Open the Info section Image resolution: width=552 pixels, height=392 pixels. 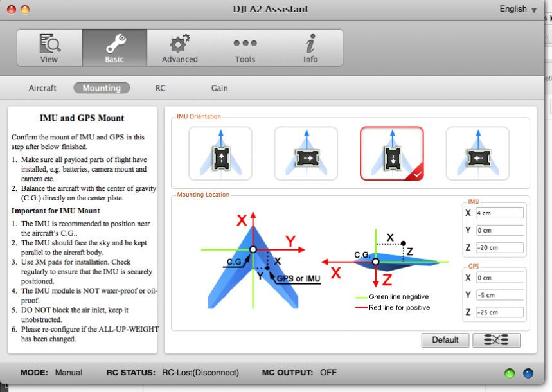coord(310,48)
